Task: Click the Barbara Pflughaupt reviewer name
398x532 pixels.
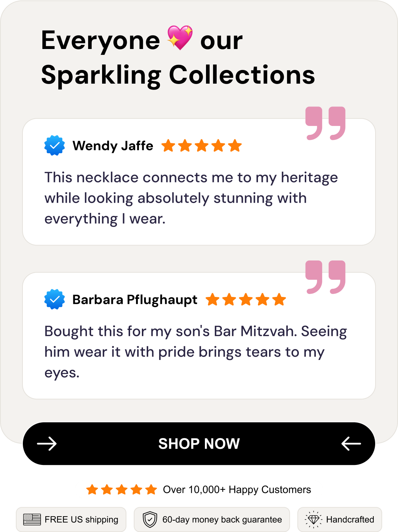Action: click(135, 300)
